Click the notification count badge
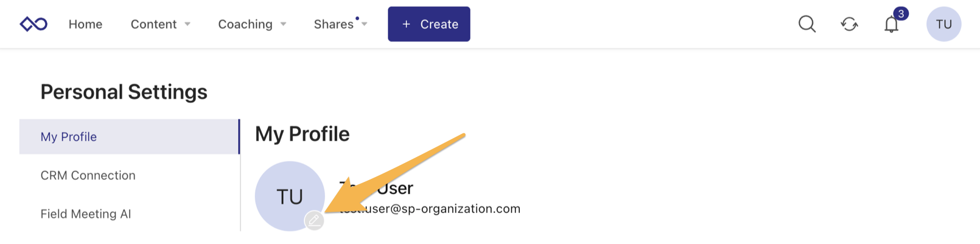Viewport: 980px width, 244px height. (x=901, y=14)
